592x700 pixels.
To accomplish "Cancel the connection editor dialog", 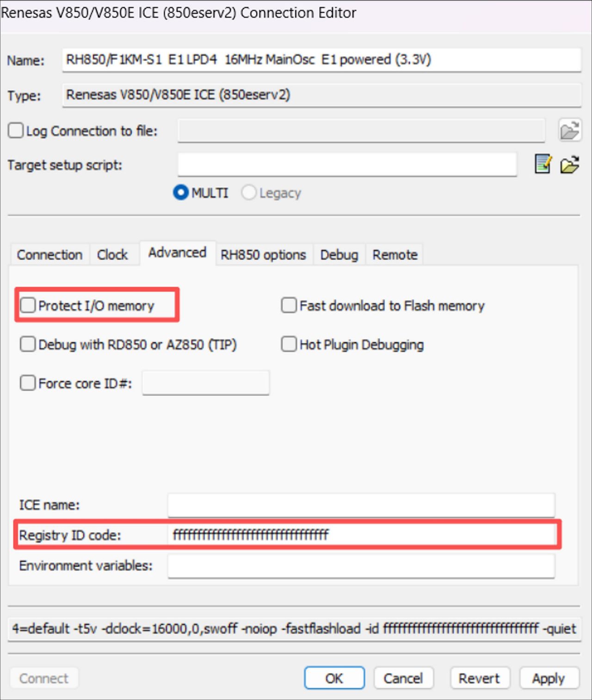I will point(403,678).
